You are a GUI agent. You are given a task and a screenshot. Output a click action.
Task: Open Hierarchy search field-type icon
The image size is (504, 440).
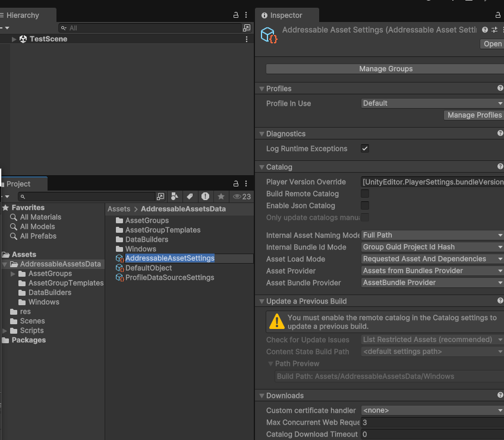point(64,28)
